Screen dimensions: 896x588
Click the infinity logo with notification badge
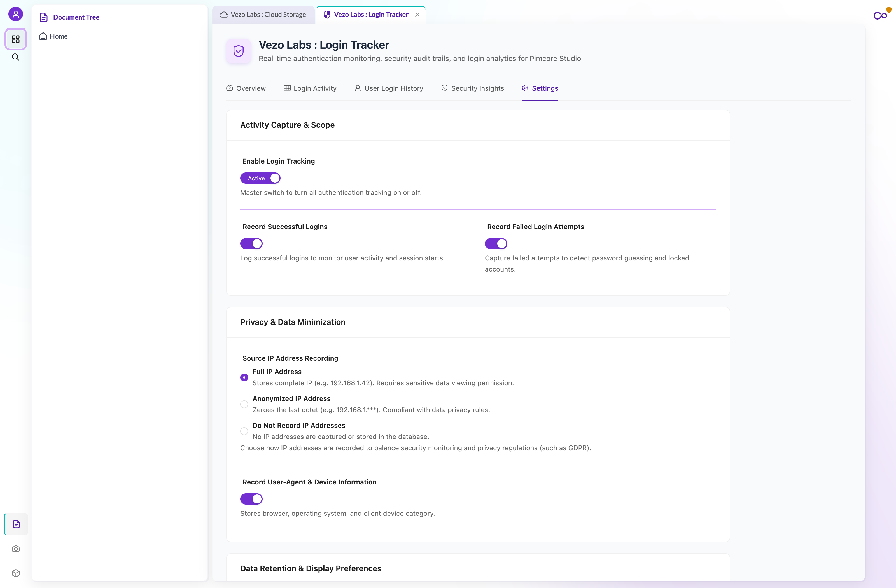pos(881,15)
